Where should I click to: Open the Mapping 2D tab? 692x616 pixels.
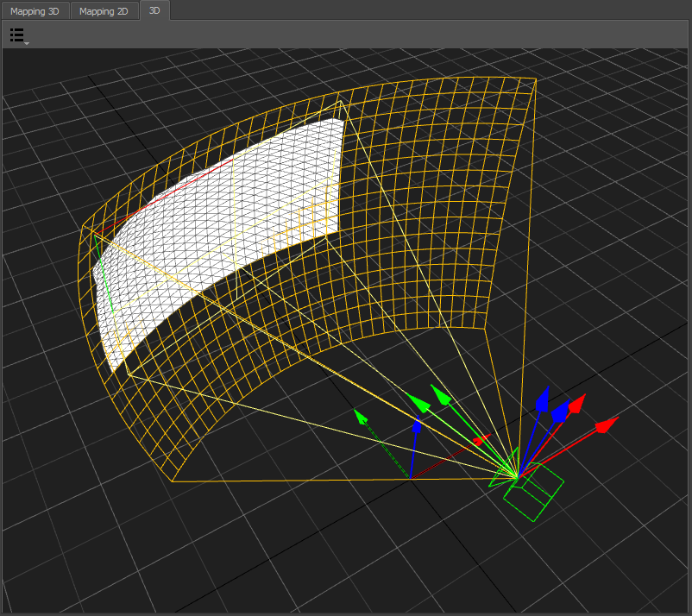pyautogui.click(x=104, y=11)
